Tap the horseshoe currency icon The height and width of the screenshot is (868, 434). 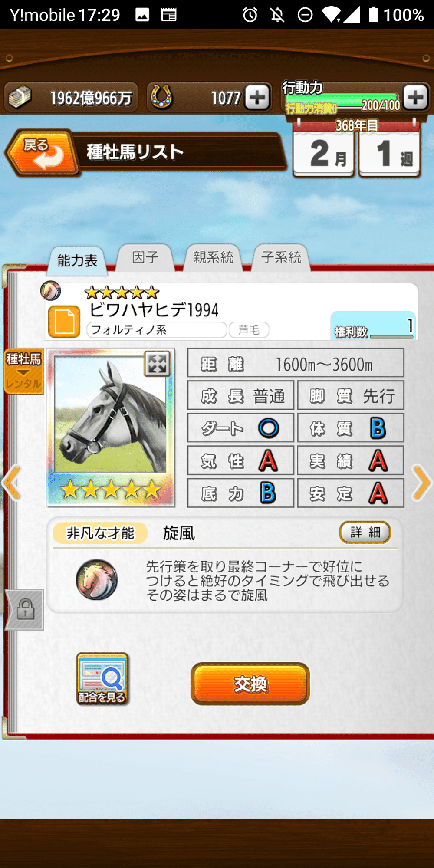point(161,97)
